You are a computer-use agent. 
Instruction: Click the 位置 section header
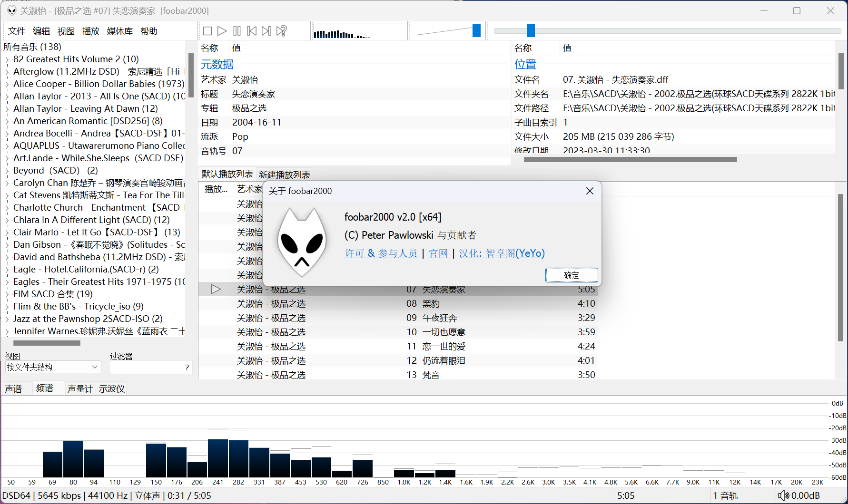tap(525, 64)
